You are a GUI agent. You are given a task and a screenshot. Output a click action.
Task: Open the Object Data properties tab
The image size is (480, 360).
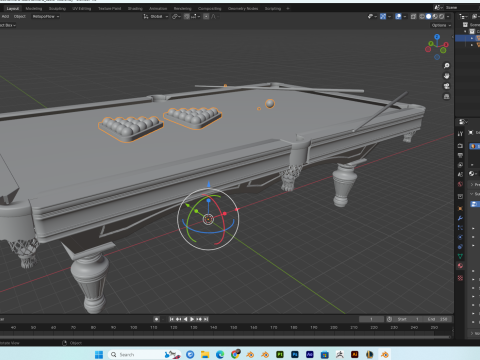(460, 256)
